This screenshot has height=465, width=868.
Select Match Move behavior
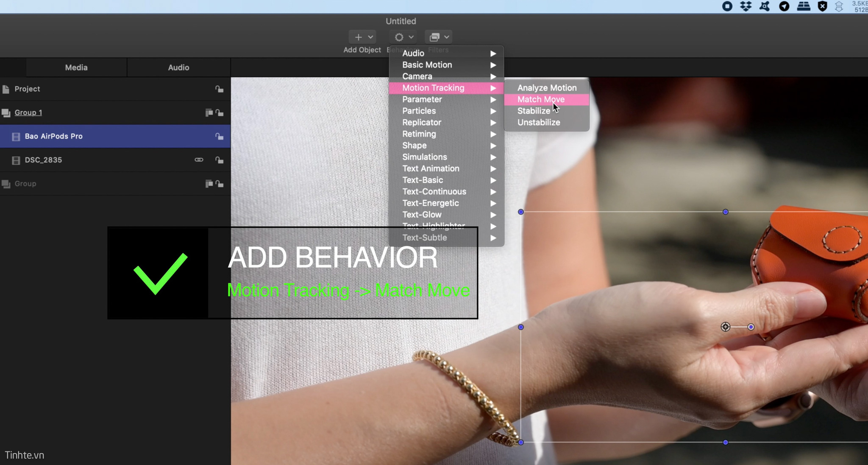(x=546, y=99)
